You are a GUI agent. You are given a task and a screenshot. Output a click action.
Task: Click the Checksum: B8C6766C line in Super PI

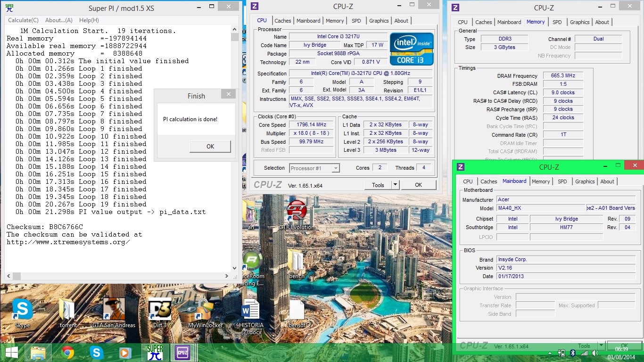tap(45, 227)
